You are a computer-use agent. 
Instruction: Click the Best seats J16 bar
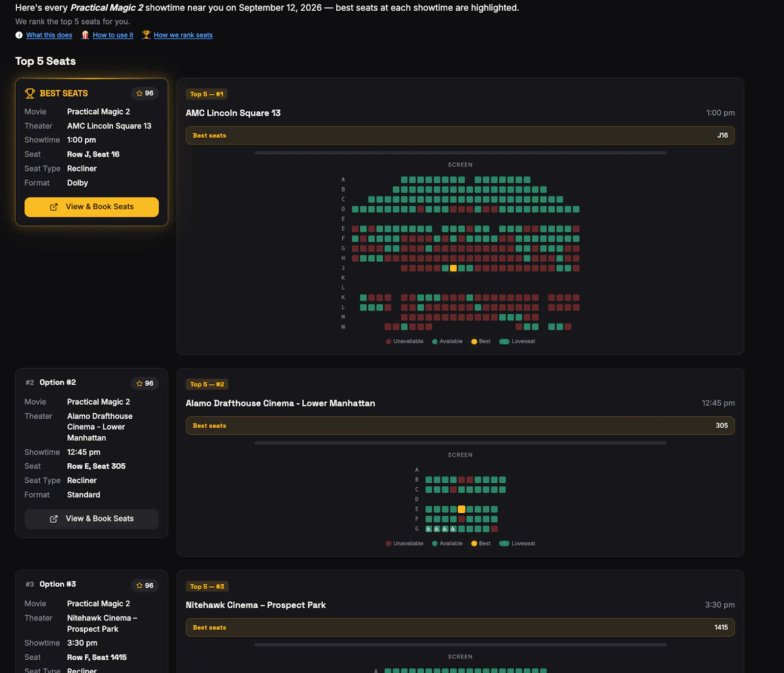point(460,135)
